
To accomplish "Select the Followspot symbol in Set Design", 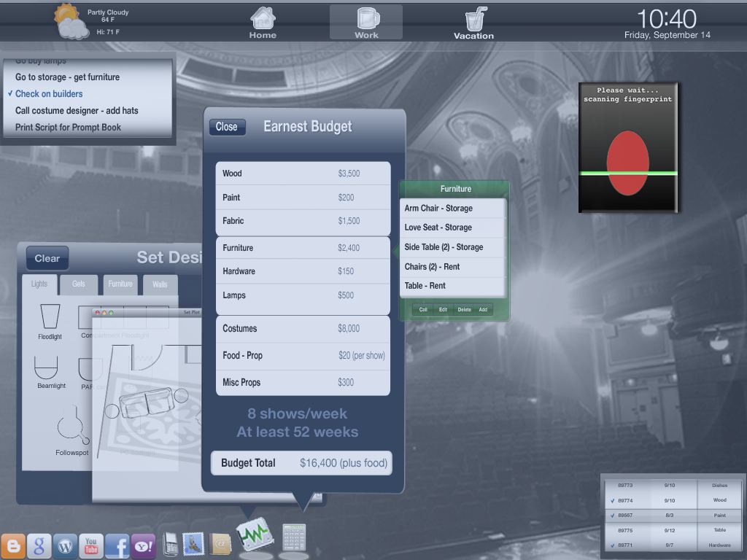I will (x=72, y=430).
